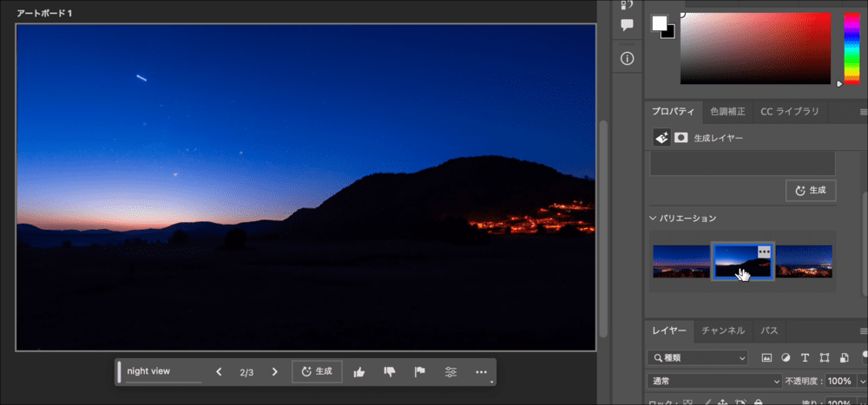Switch to the パス tab
The width and height of the screenshot is (868, 405).
(769, 331)
